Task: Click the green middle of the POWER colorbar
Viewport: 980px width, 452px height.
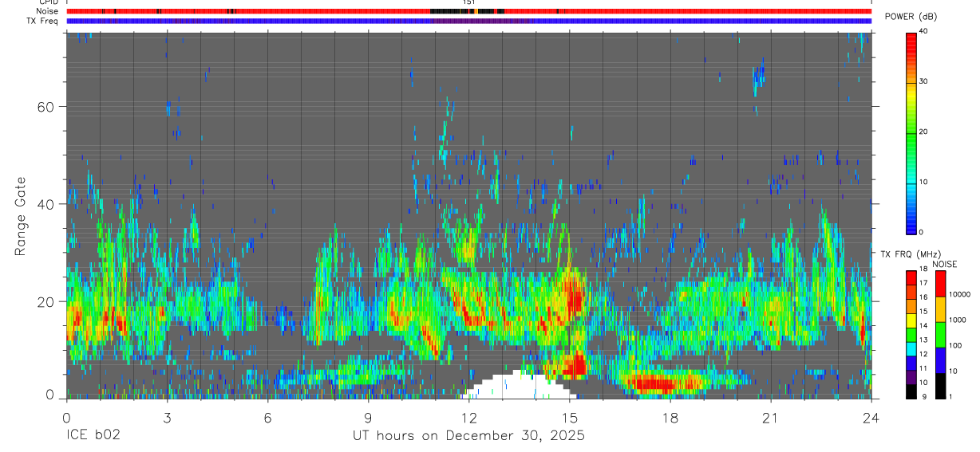Action: coord(911,132)
